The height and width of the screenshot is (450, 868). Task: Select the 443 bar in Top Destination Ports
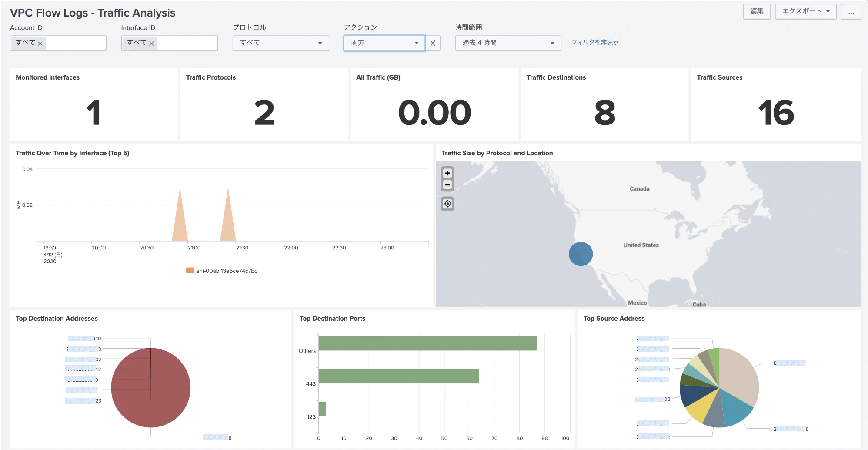coord(399,376)
